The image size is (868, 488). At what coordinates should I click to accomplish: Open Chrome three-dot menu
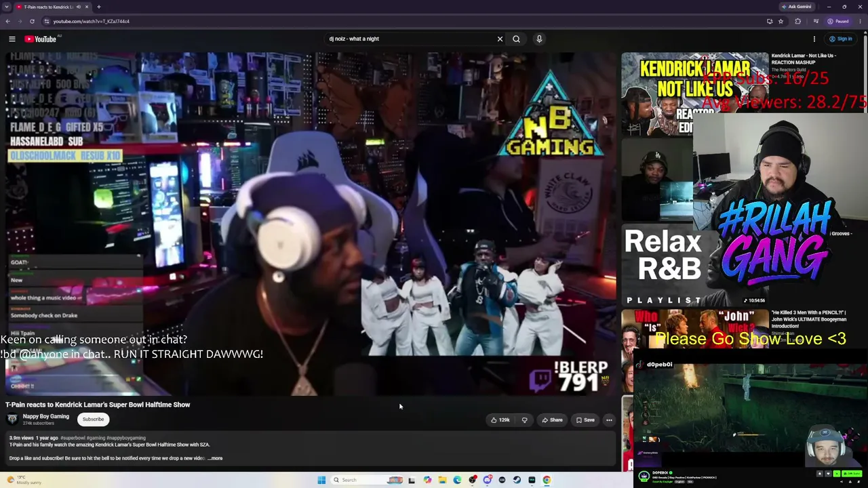(x=860, y=21)
